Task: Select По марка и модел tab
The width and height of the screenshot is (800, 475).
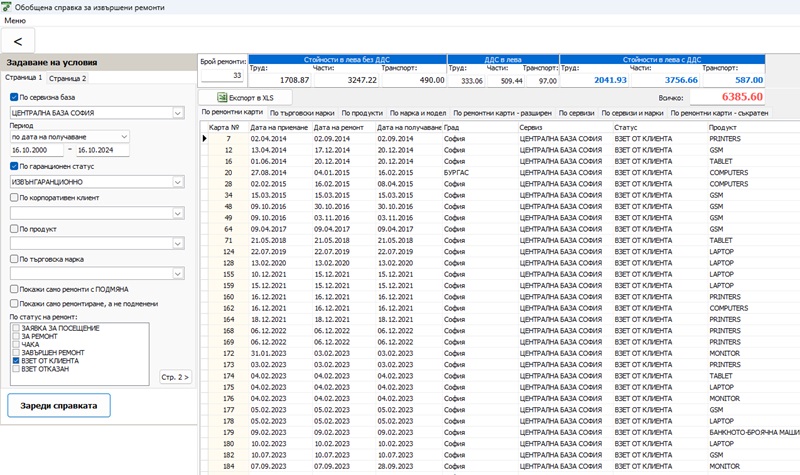Action: click(418, 113)
